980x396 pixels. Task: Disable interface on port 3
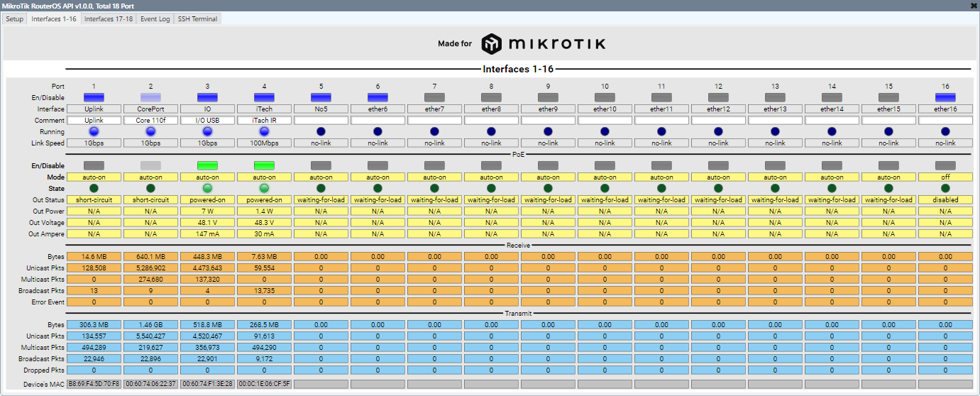(207, 97)
